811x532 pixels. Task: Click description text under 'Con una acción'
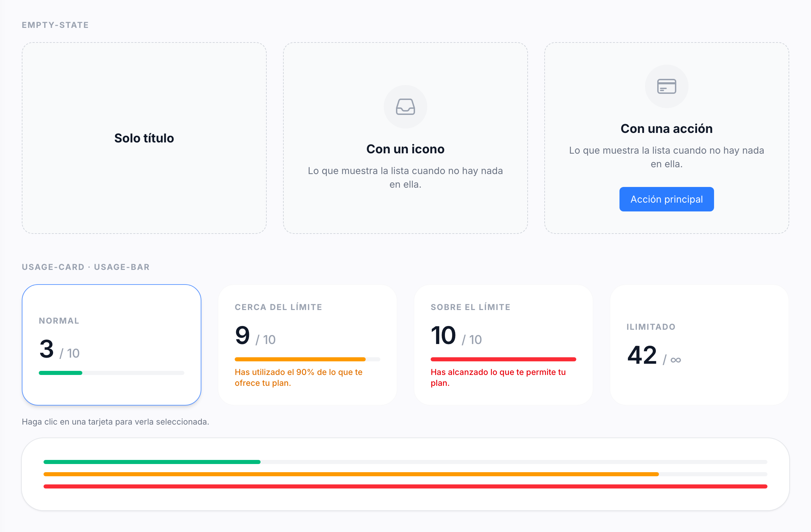[666, 157]
